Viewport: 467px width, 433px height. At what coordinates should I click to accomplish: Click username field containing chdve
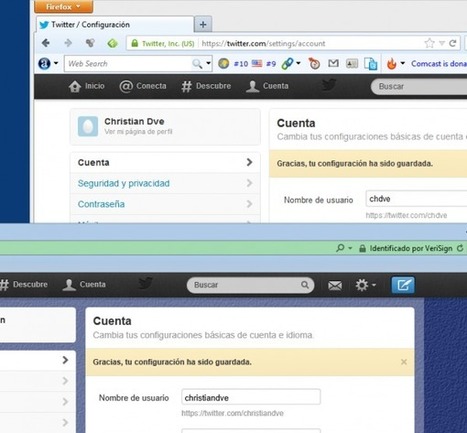coord(416,199)
